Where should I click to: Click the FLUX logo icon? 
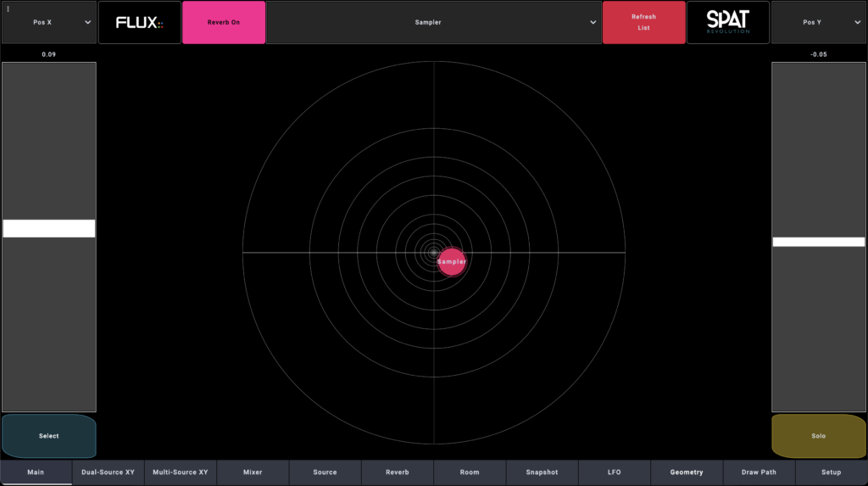[x=139, y=22]
